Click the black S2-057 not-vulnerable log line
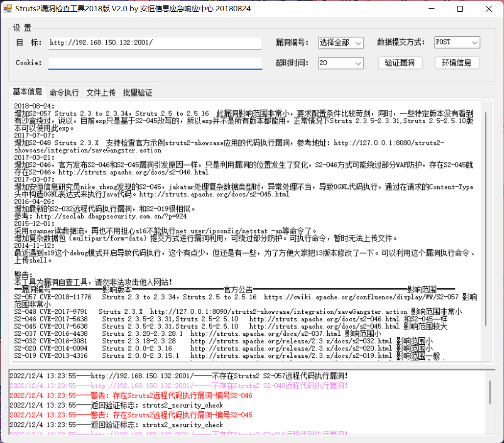The height and width of the screenshot is (443, 504). (x=179, y=376)
